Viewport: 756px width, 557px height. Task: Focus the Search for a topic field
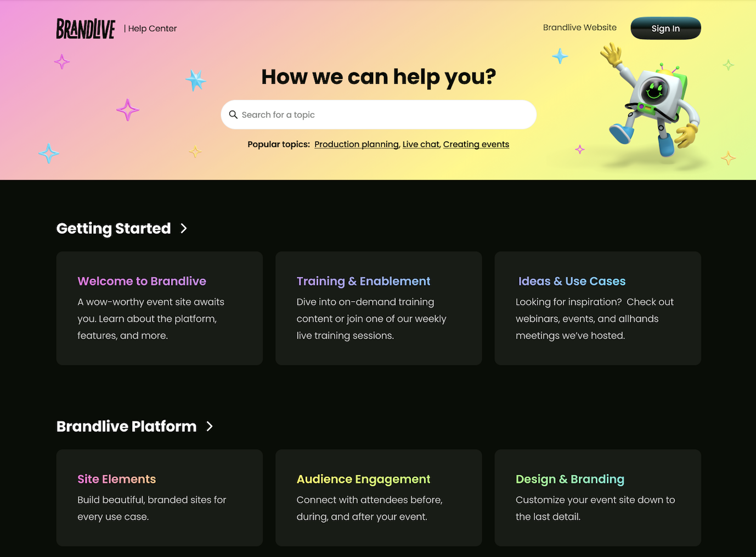379,115
